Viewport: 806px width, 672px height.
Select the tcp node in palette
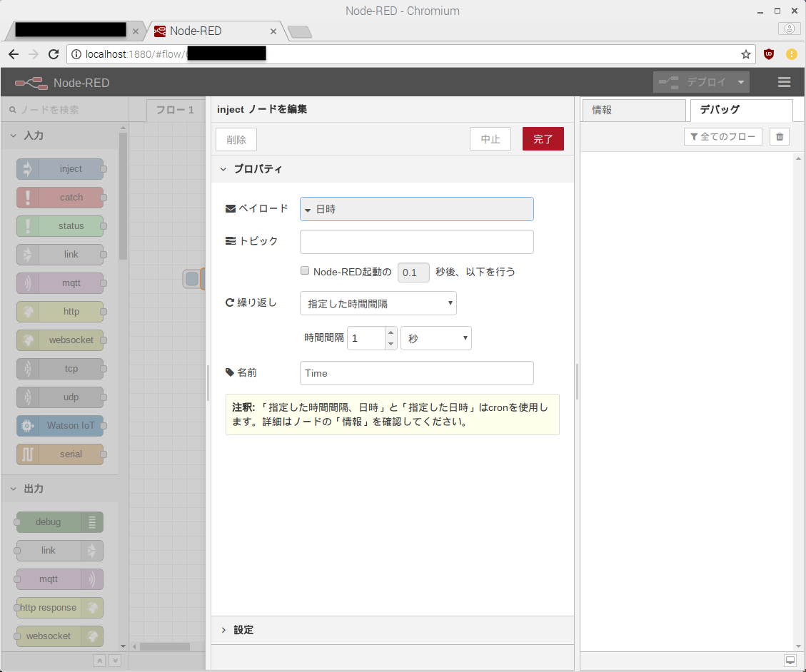pyautogui.click(x=60, y=368)
